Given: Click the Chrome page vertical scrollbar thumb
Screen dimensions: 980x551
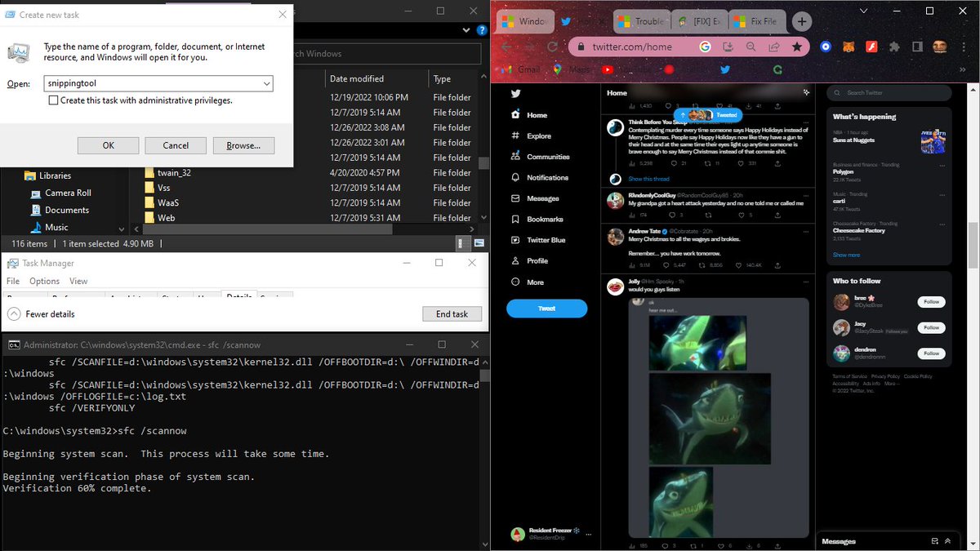Looking at the screenshot, I should 973,244.
